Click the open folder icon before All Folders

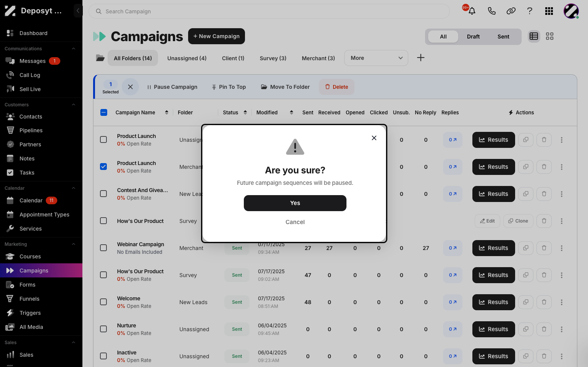[100, 58]
